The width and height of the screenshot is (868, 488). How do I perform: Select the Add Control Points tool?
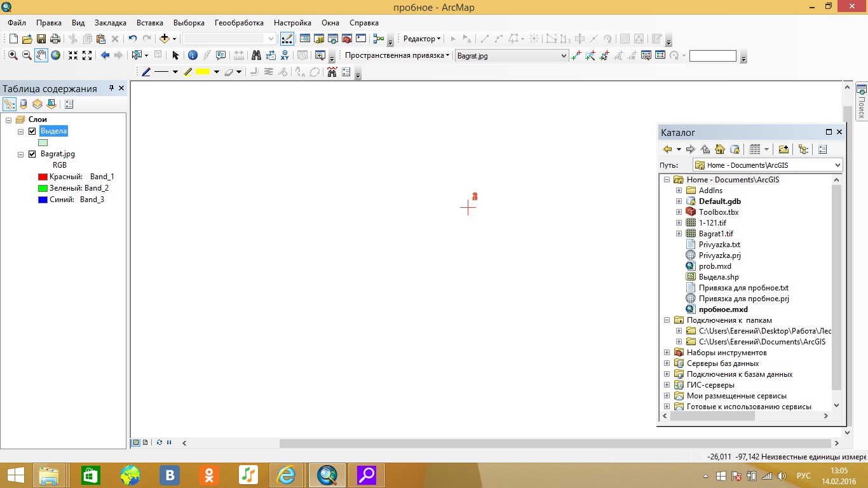(x=576, y=55)
